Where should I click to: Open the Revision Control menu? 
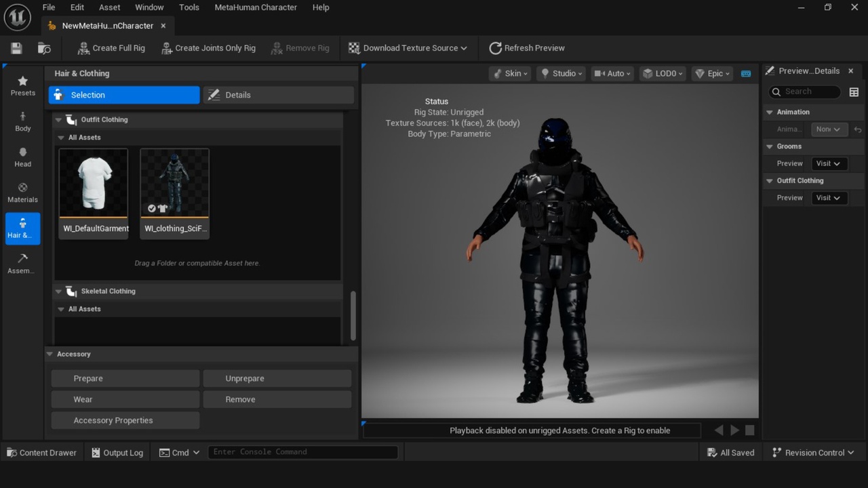point(813,453)
